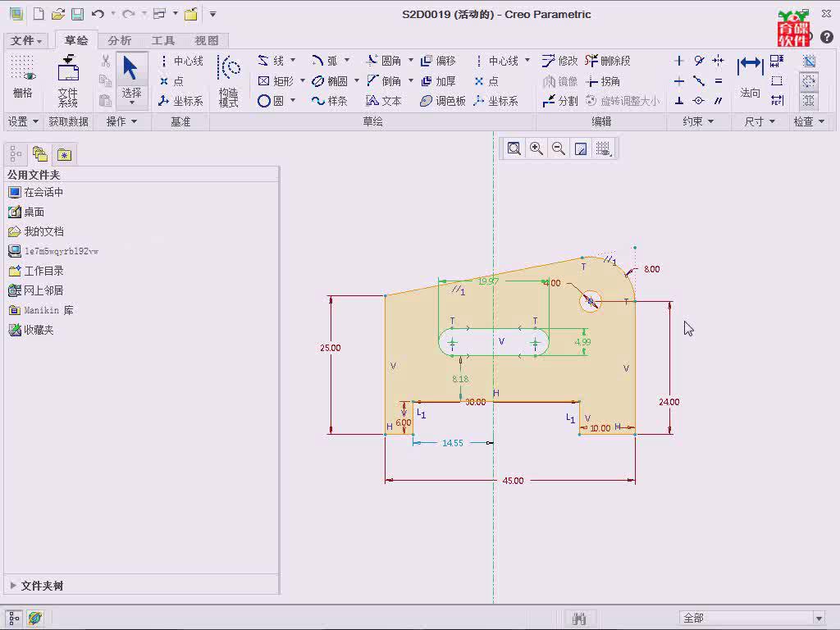The height and width of the screenshot is (630, 840).
Task: Open the model tree navigator tab
Action: pyautogui.click(x=16, y=154)
